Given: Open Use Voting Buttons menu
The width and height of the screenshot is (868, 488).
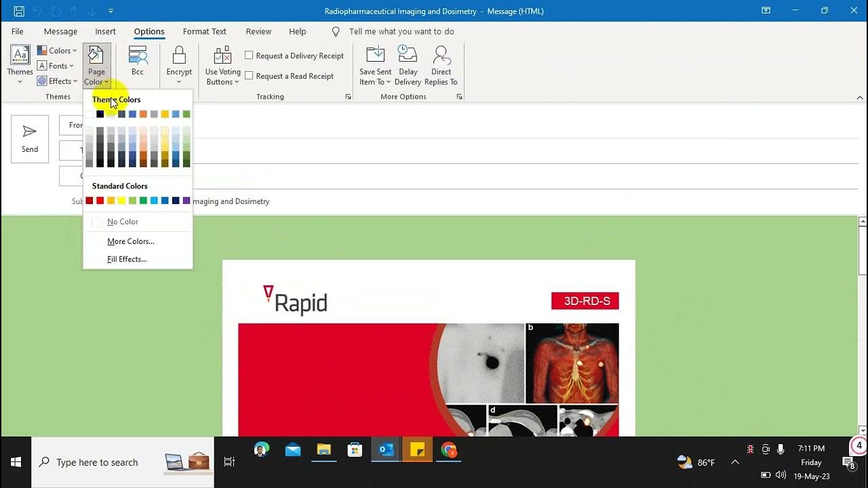Looking at the screenshot, I should point(222,65).
